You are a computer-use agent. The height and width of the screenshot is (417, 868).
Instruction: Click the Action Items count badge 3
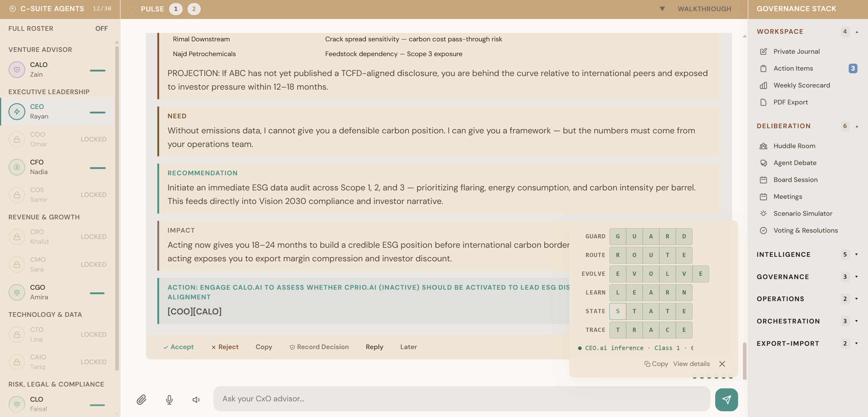853,68
